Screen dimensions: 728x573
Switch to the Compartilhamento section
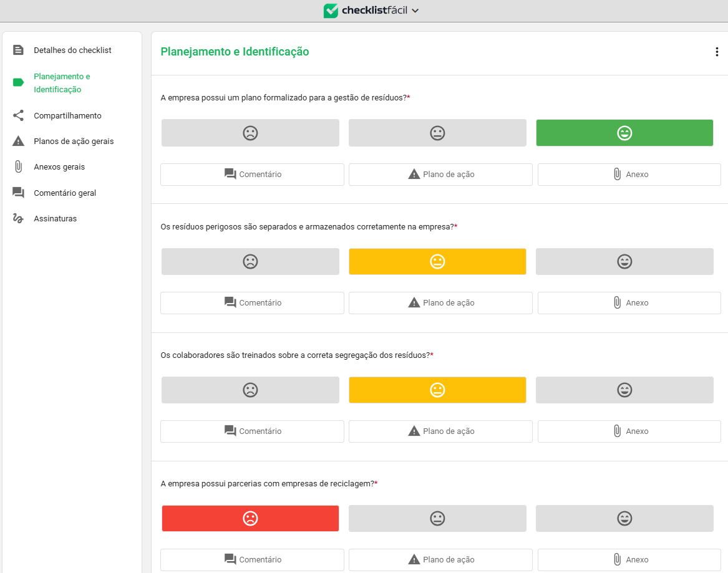pos(67,115)
